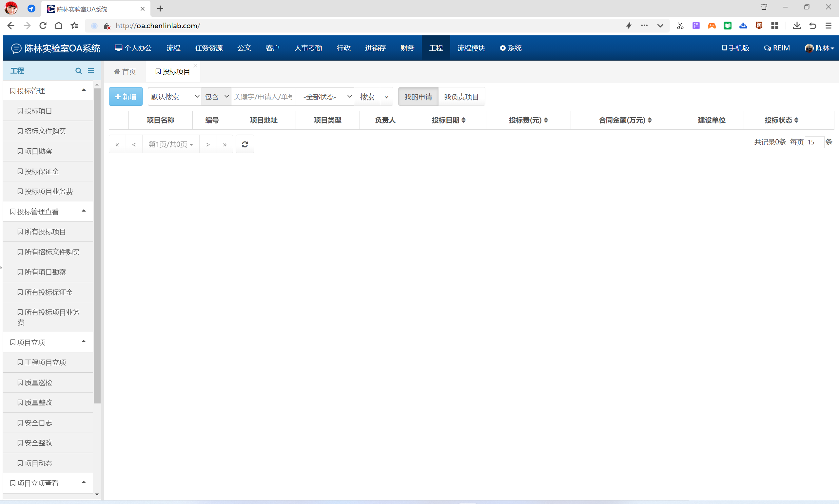Toggle the sidebar list menu icon

click(91, 71)
